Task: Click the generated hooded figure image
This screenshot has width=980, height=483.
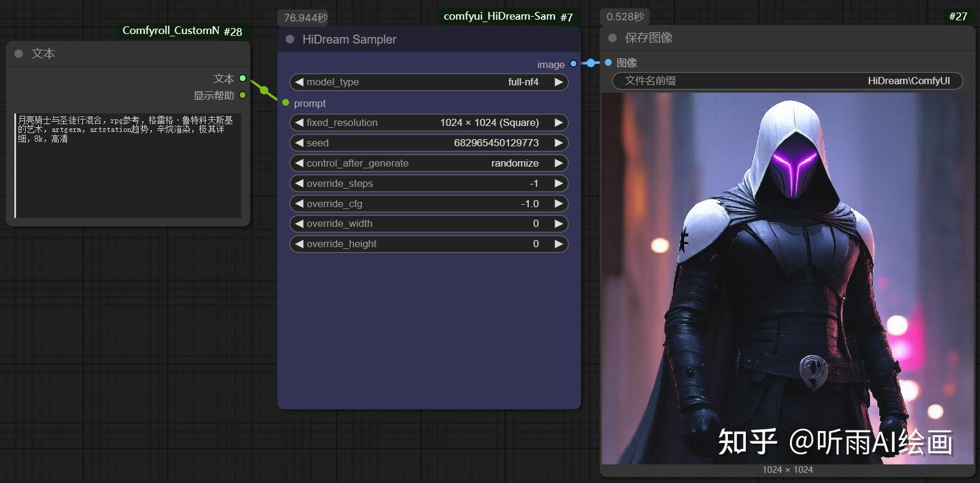Action: (788, 278)
